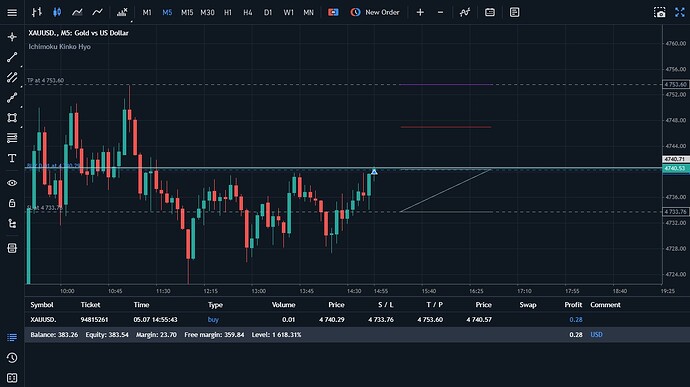Toggle drawn objects visibility eye

pos(12,183)
